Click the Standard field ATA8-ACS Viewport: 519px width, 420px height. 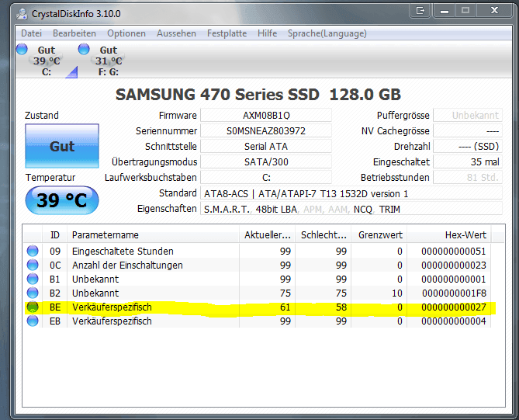pyautogui.click(x=351, y=193)
